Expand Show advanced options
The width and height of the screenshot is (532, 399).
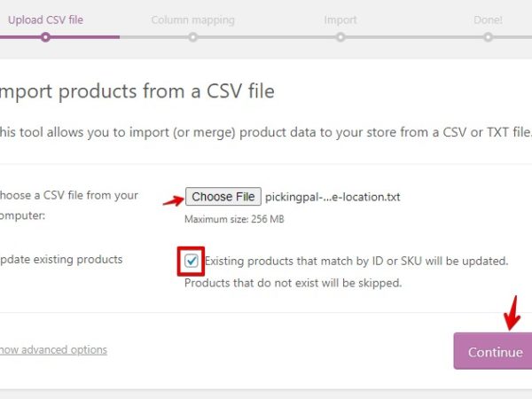click(x=52, y=349)
